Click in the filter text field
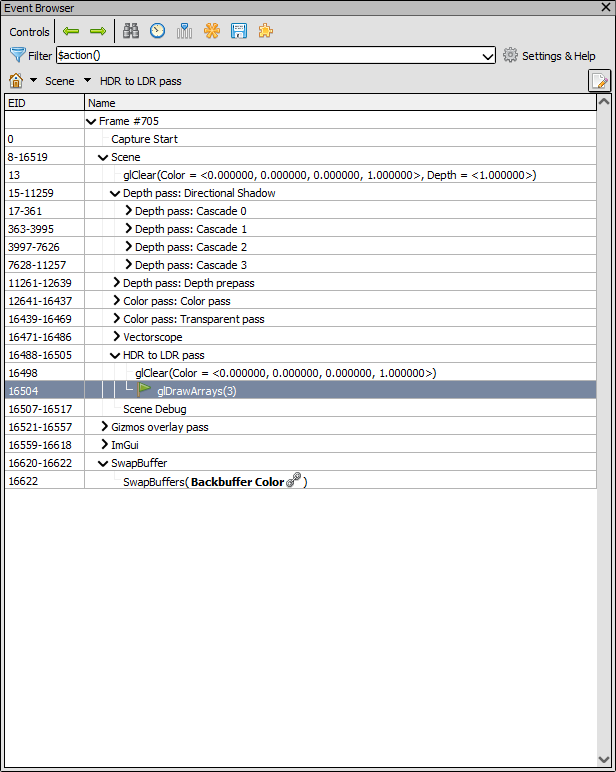The height and width of the screenshot is (772, 616). click(270, 56)
